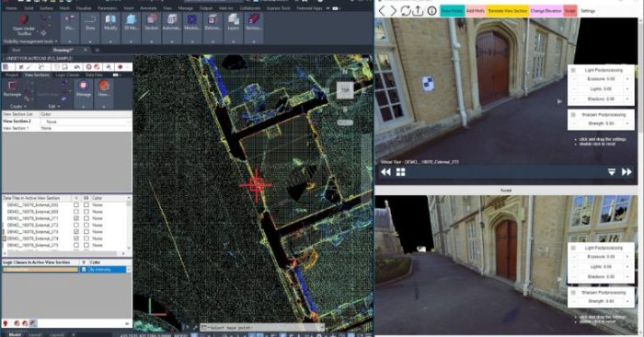
Task: Switch to the Project tab in Undet panel
Action: (11, 75)
